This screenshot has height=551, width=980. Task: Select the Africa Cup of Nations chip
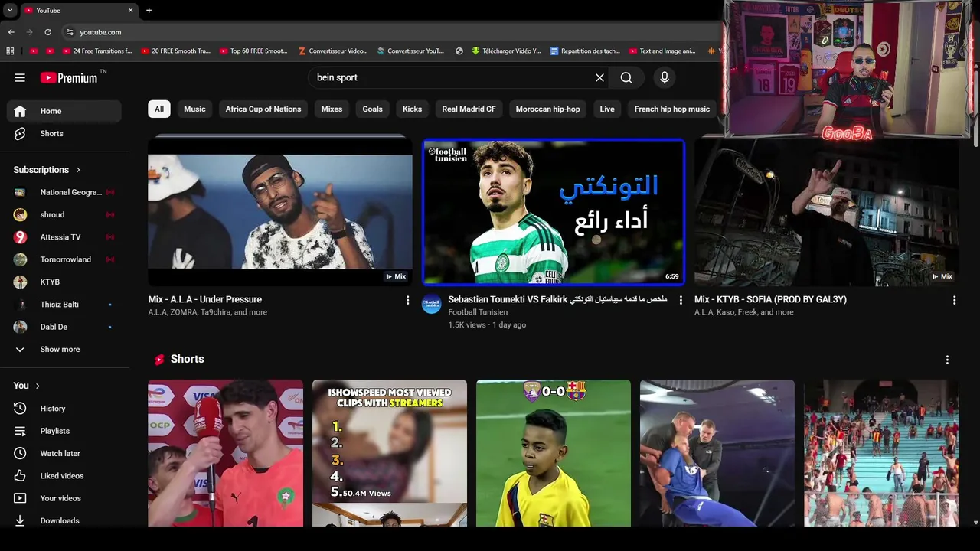[x=263, y=109]
